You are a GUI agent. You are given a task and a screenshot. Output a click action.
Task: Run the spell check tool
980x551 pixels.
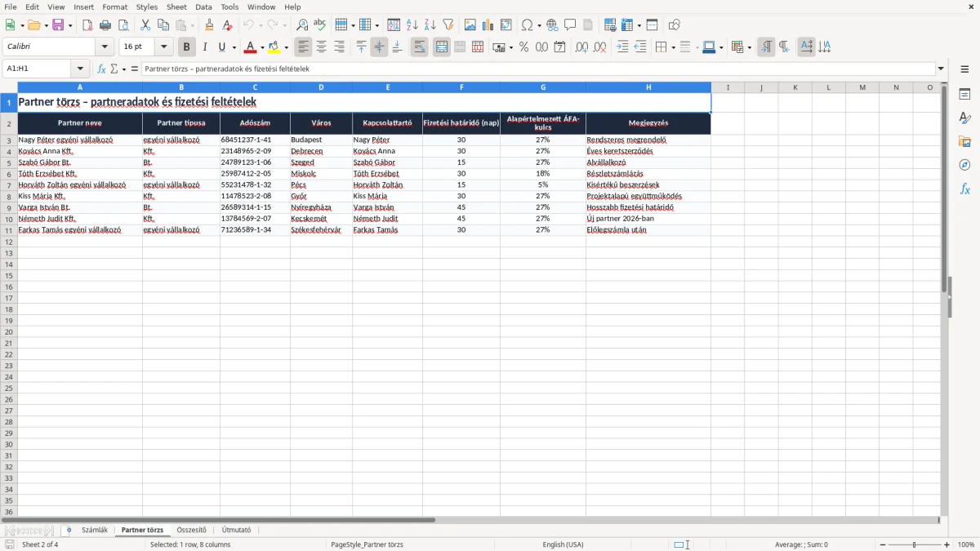(x=320, y=25)
